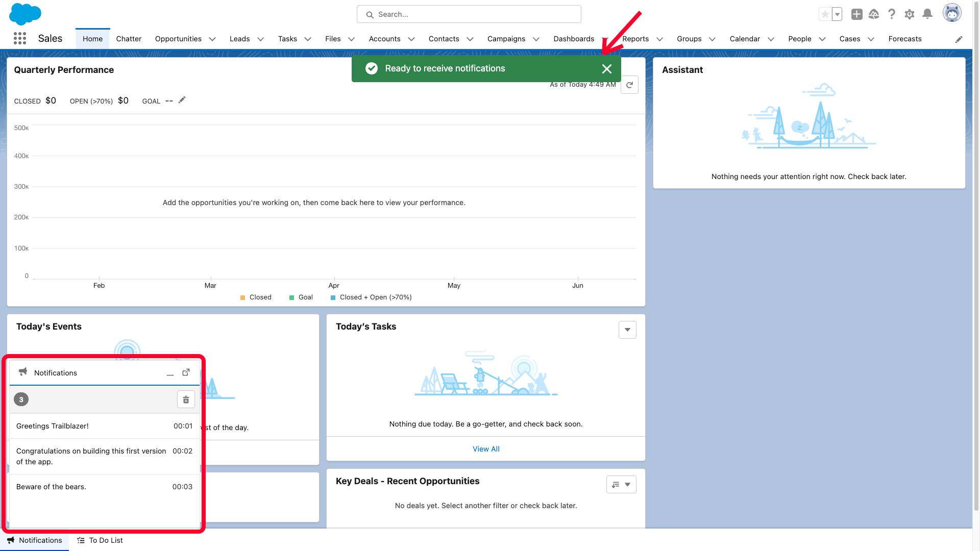Toggle the Notifications utility bar item

(x=35, y=540)
